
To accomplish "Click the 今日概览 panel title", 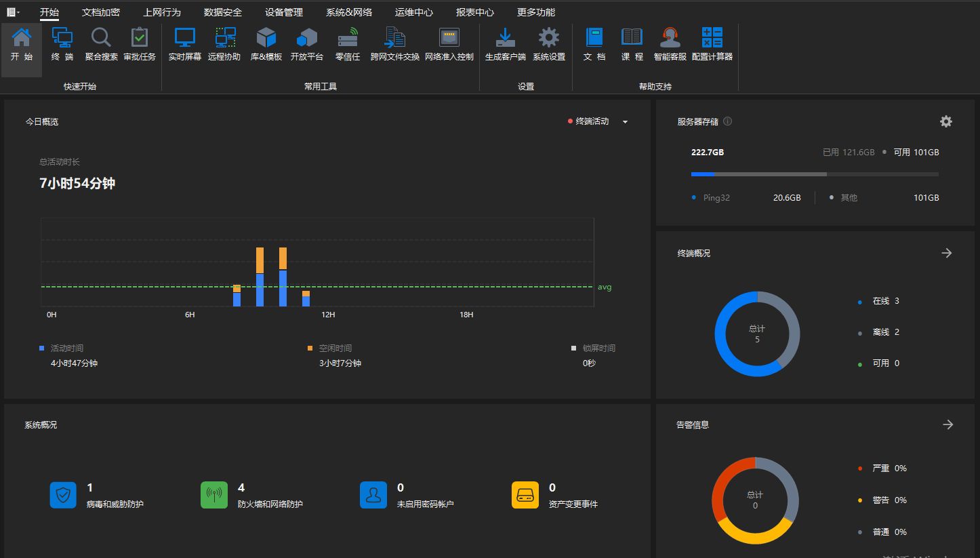I will coord(42,121).
